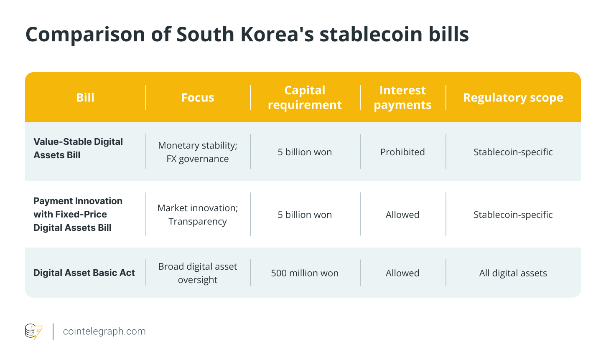Select the Market innovation; Transparency cell

point(198,215)
